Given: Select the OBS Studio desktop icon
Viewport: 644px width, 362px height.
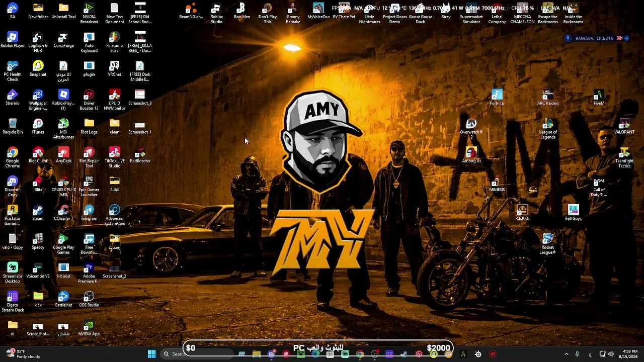Looking at the screenshot, I should 89,299.
